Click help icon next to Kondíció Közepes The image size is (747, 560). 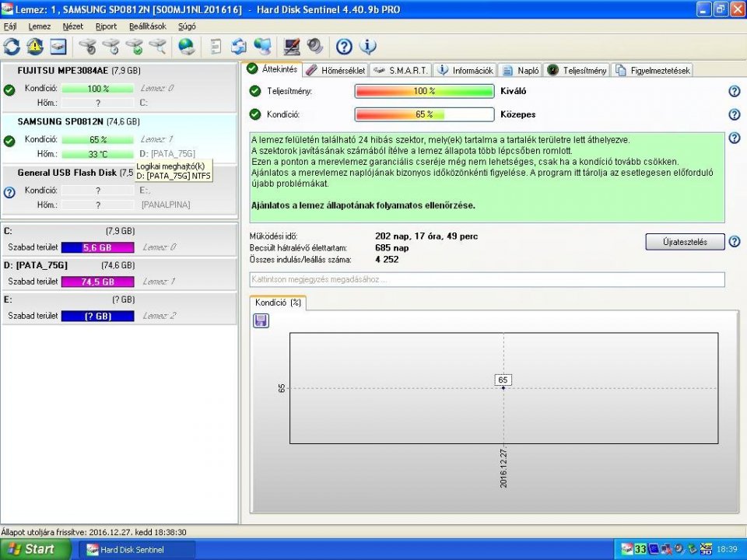[x=734, y=114]
